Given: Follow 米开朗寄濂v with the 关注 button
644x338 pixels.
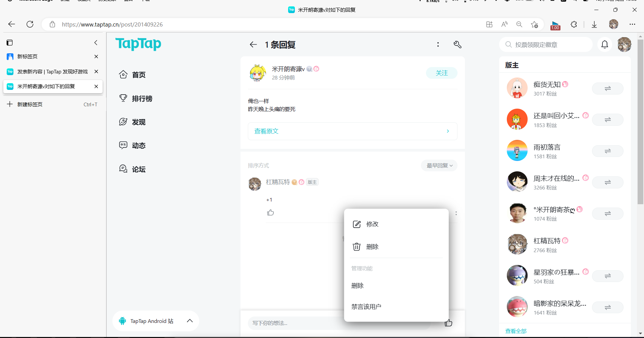Looking at the screenshot, I should [x=441, y=73].
